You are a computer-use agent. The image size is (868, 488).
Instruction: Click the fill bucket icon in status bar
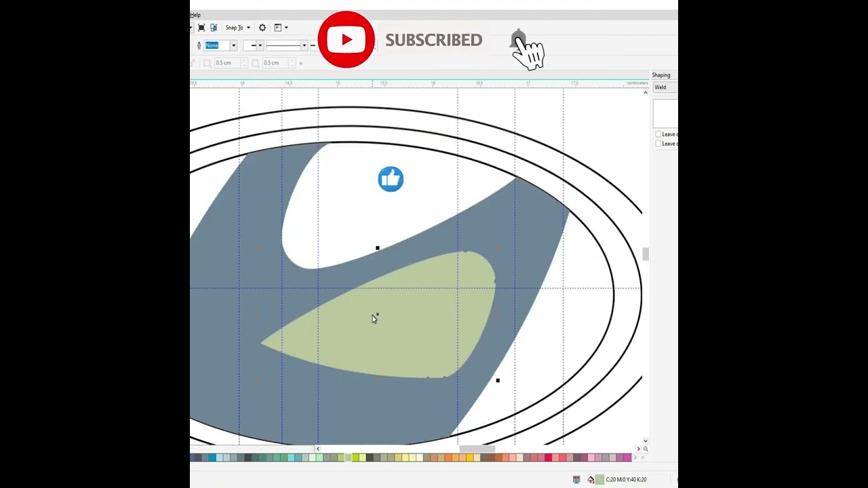pyautogui.click(x=591, y=480)
